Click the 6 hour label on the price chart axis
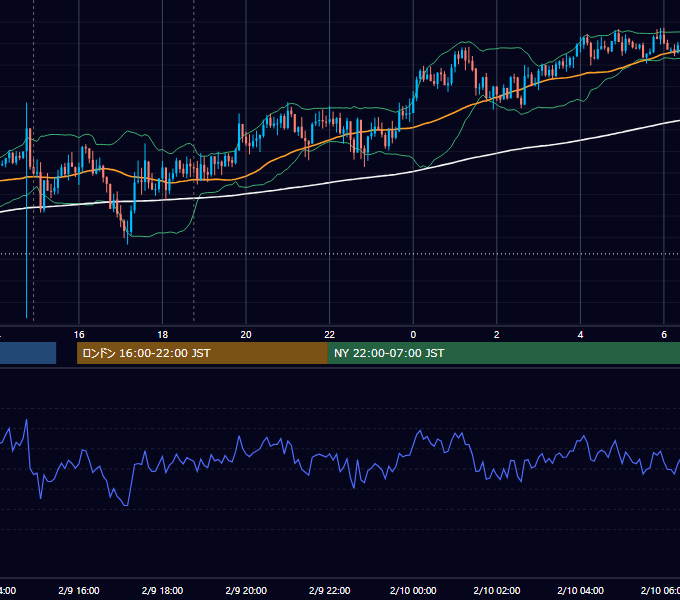The height and width of the screenshot is (600, 680). pos(664,335)
